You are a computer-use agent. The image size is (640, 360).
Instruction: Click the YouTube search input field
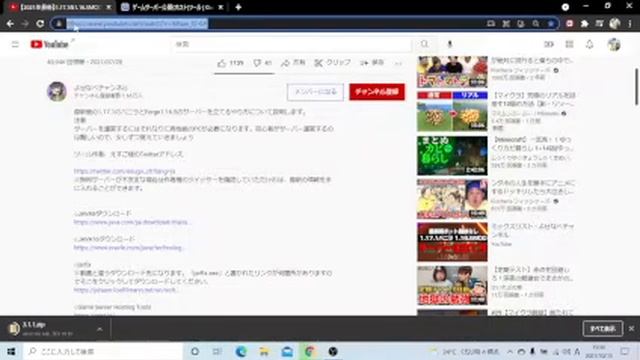coord(292,44)
